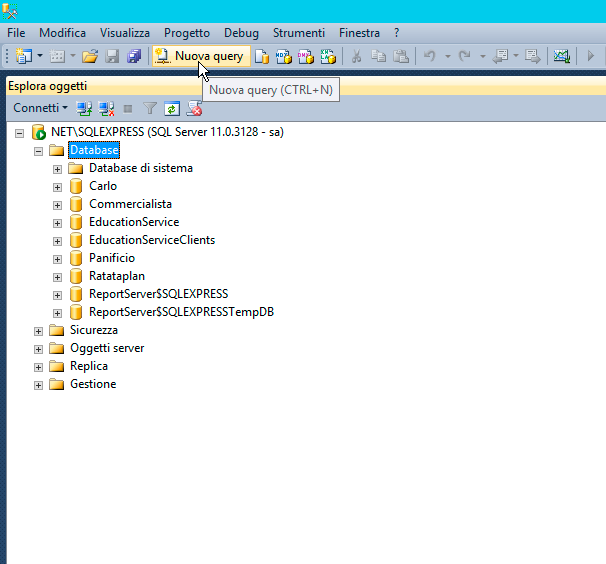
Task: Select the Ratataplan database label
Action: point(117,276)
